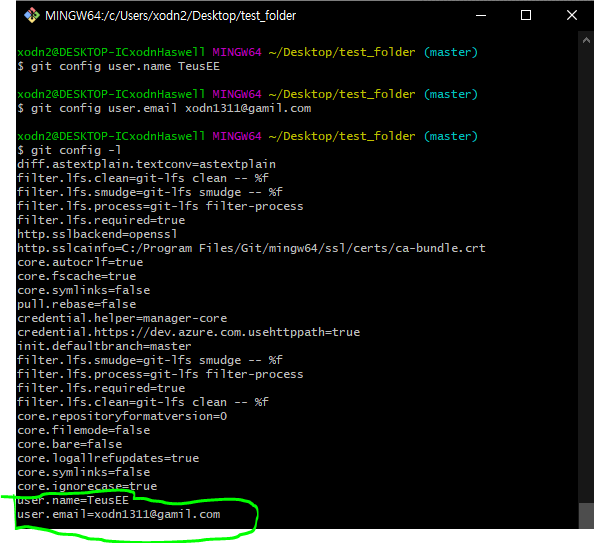Click 'core.fscache=true' line
The width and height of the screenshot is (594, 543).
[x=77, y=276]
